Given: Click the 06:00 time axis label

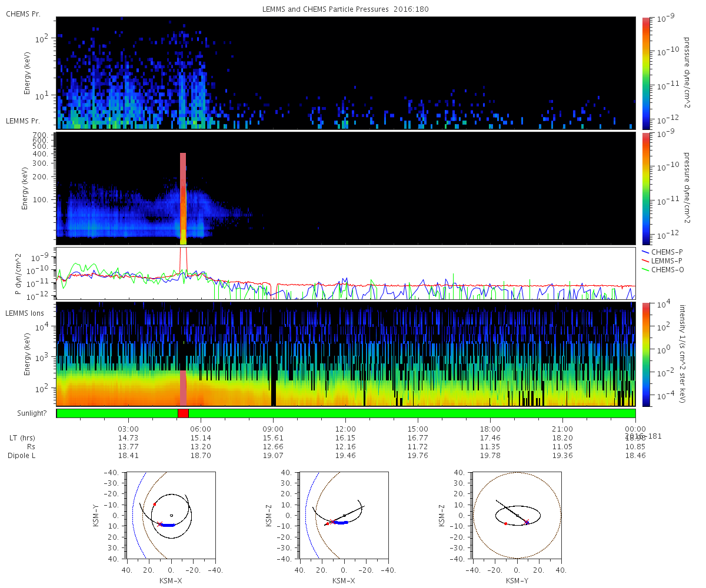Looking at the screenshot, I should coord(201,429).
